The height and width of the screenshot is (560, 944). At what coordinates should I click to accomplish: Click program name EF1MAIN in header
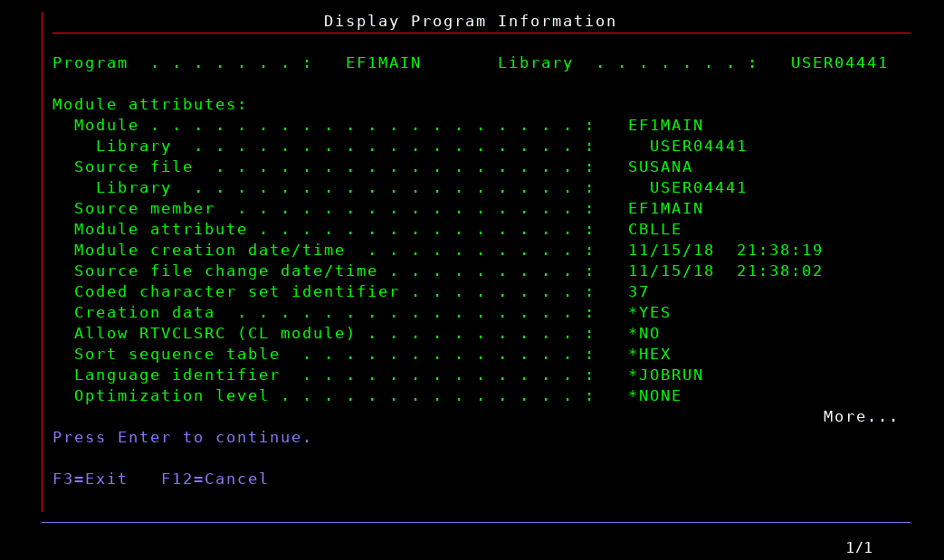(383, 62)
